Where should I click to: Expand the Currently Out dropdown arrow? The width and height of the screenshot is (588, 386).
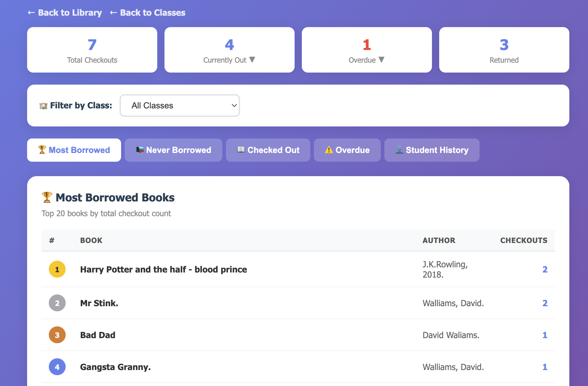tap(253, 60)
